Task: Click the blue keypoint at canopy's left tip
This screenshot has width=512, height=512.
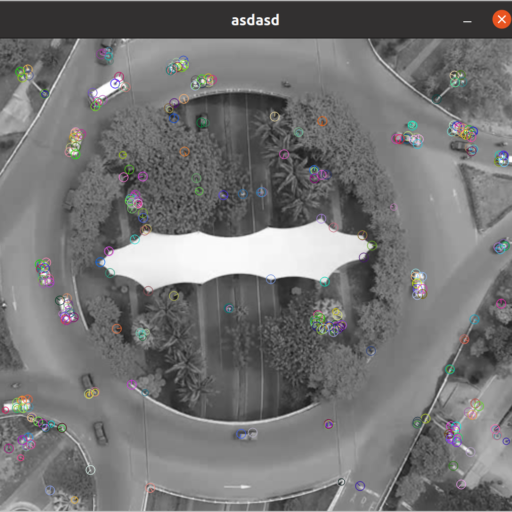Action: point(100,262)
